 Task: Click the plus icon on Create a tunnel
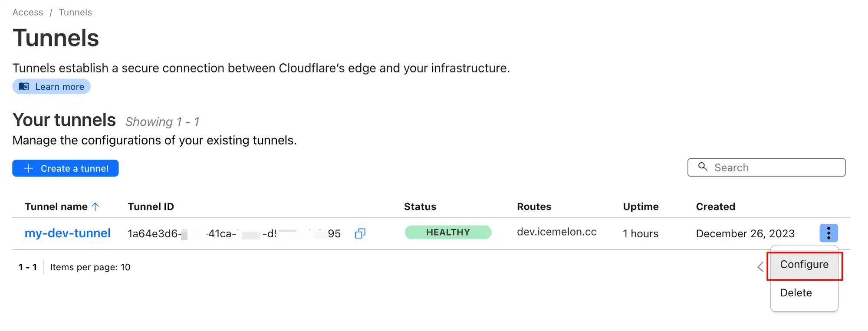29,168
